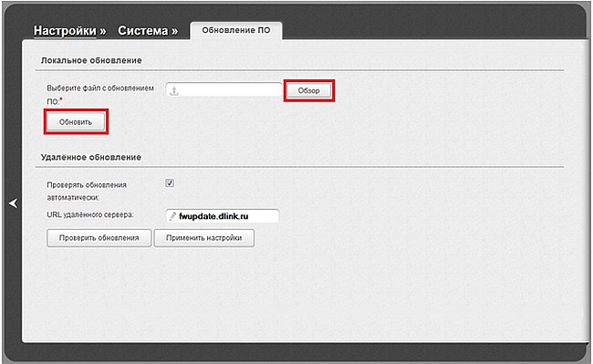This screenshot has width=593, height=364.
Task: Click the Применить настройки button
Action: [203, 238]
